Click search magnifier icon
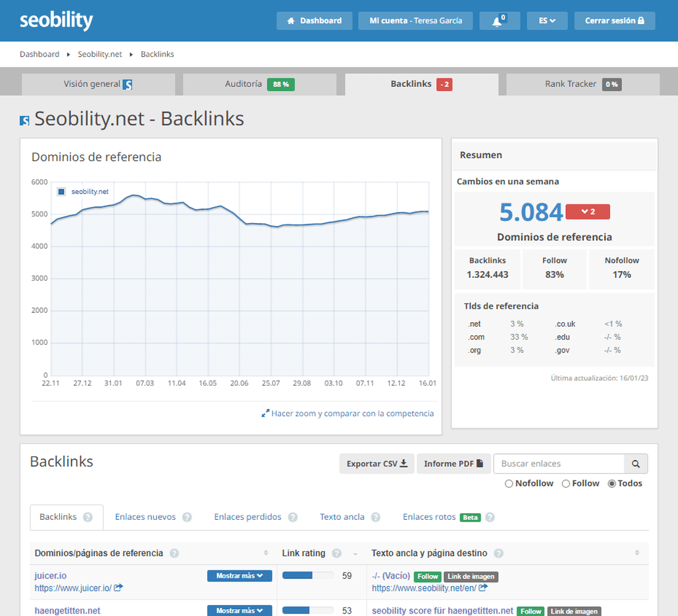 click(x=635, y=464)
